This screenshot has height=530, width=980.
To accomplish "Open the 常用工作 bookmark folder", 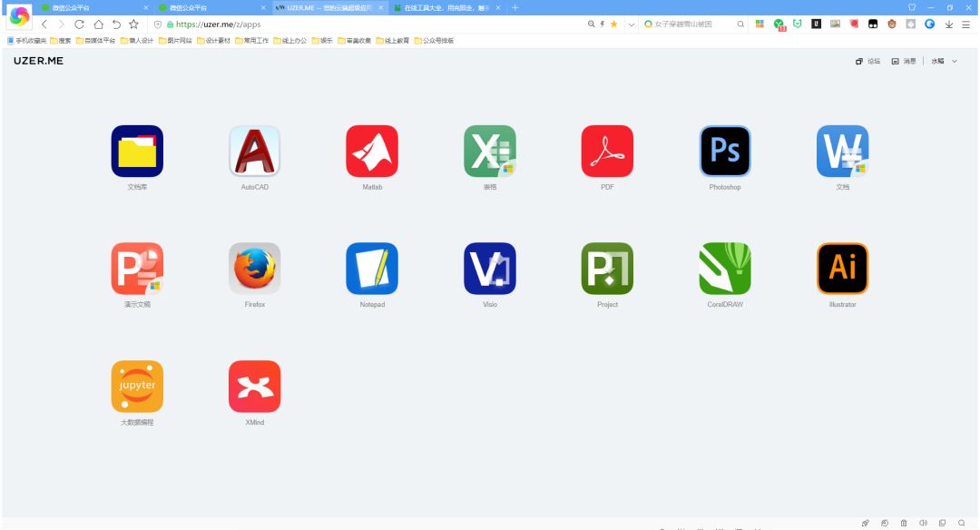I will click(x=252, y=41).
